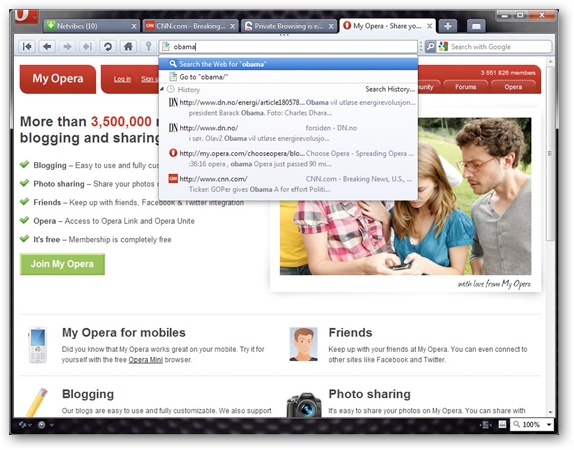The width and height of the screenshot is (574, 450).
Task: Select the My Opera - Share tab
Action: point(388,26)
